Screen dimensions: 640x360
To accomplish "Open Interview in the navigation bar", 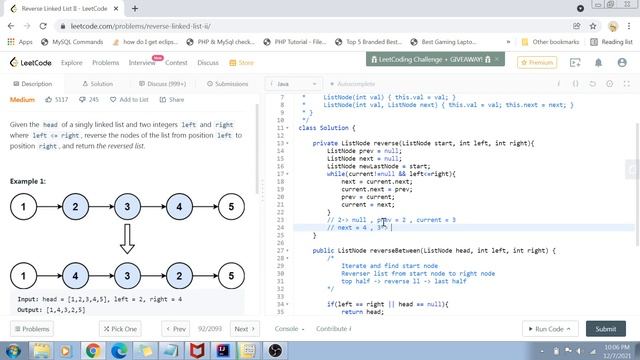I will click(142, 62).
